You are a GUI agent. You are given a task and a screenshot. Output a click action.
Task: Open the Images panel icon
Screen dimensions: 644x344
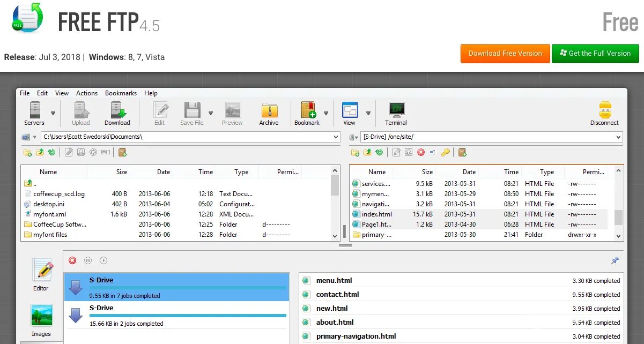[x=41, y=316]
